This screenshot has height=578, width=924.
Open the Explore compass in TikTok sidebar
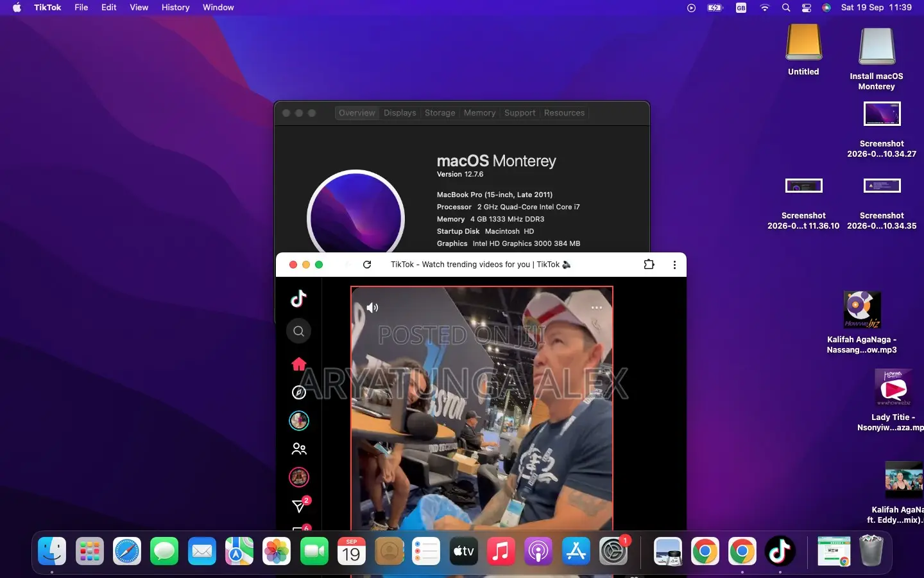[x=298, y=392]
